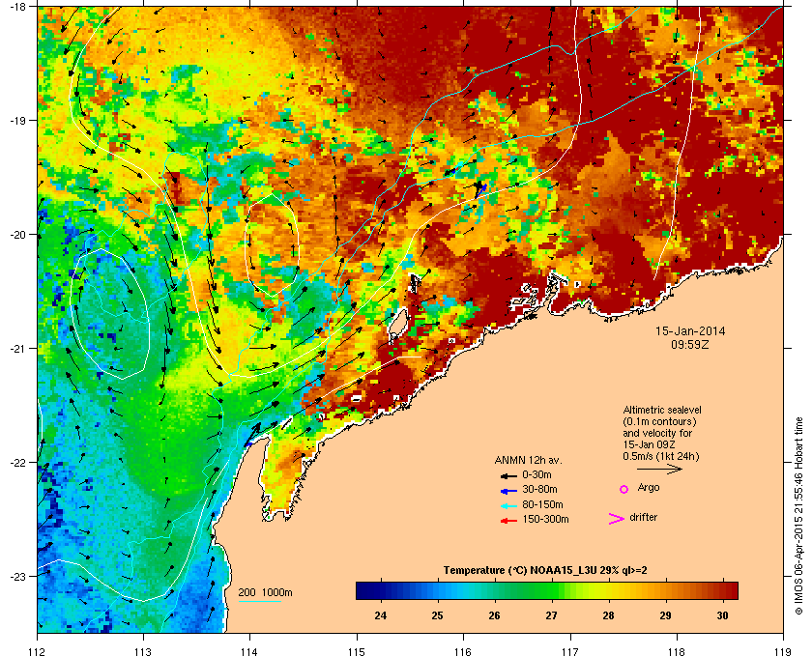Click the 'ANMN 12h av.' legend heading

click(x=528, y=460)
